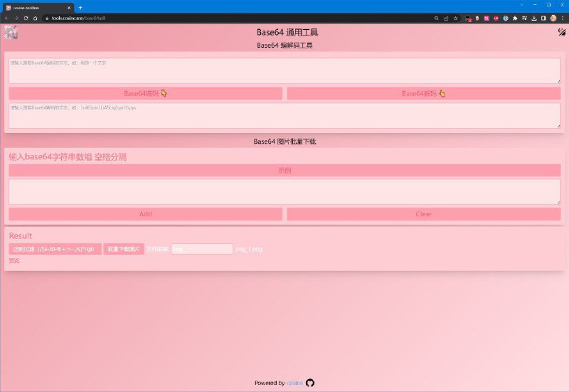The width and height of the screenshot is (569, 392).
Task: Go back using the browser back arrow
Action: 7,18
